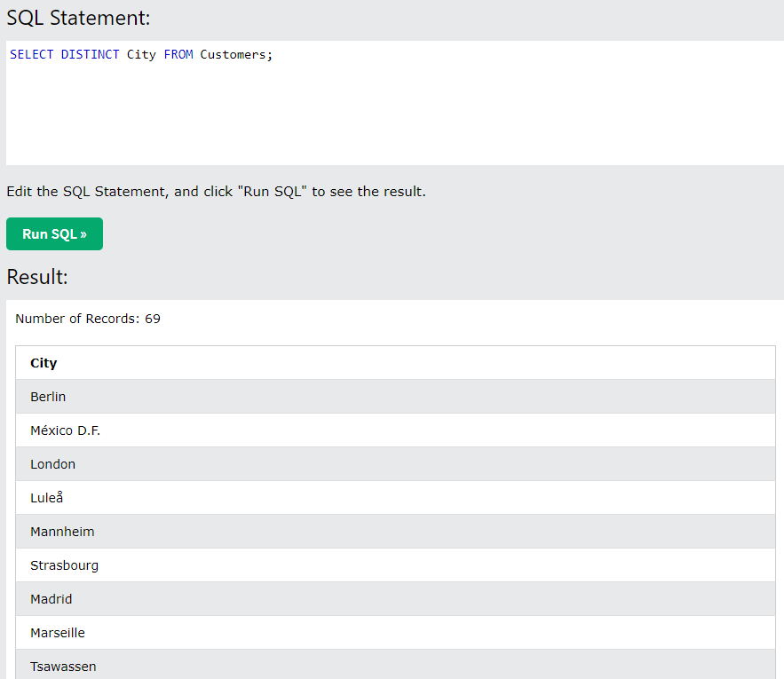The height and width of the screenshot is (679, 784).
Task: Select the DISTINCT keyword in the query
Action: point(90,54)
